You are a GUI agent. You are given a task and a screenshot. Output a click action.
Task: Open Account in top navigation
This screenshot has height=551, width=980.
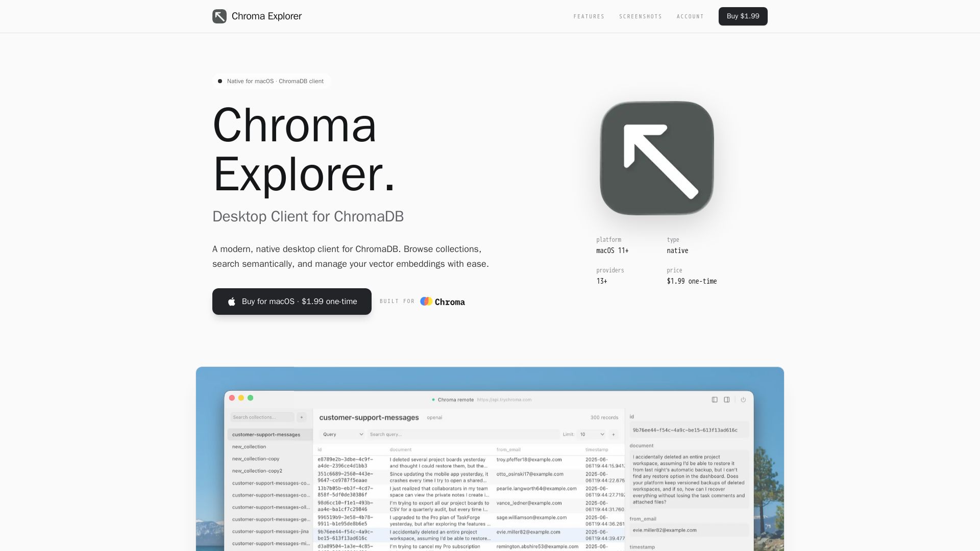(x=690, y=16)
